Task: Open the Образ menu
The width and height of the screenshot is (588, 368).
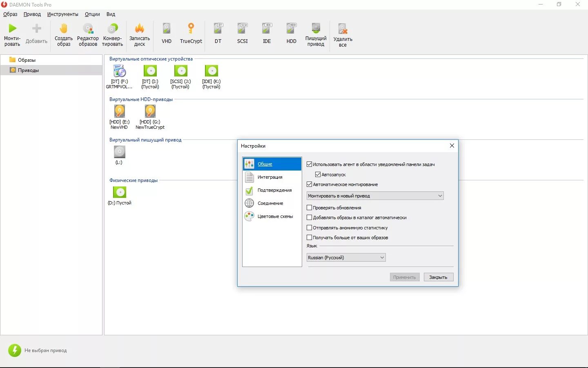Action: pos(10,14)
